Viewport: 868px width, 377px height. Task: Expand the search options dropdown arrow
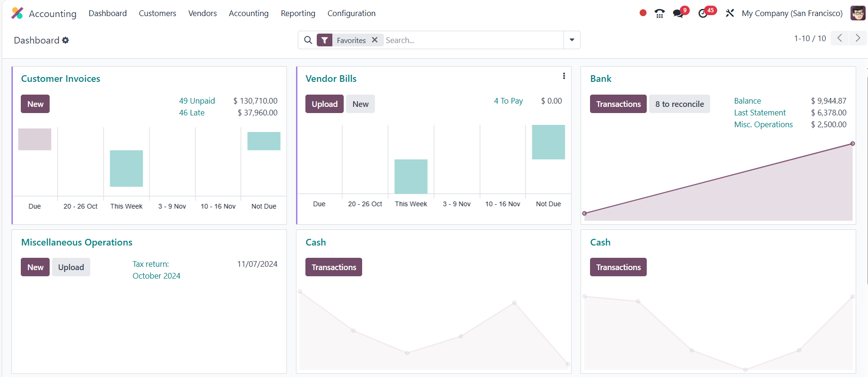(x=572, y=40)
